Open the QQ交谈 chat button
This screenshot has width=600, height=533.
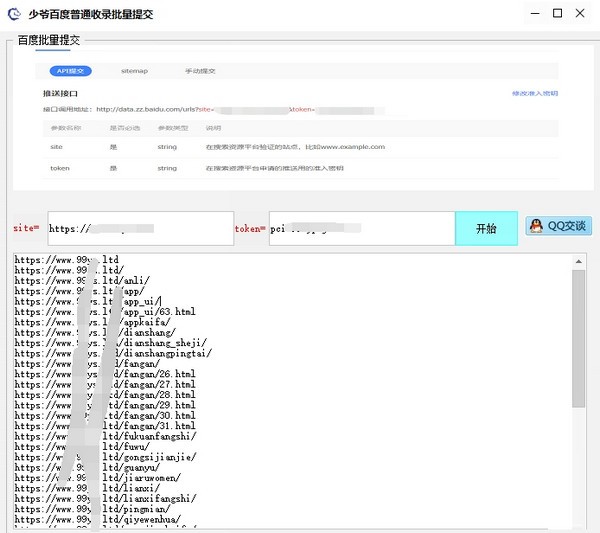point(559,226)
